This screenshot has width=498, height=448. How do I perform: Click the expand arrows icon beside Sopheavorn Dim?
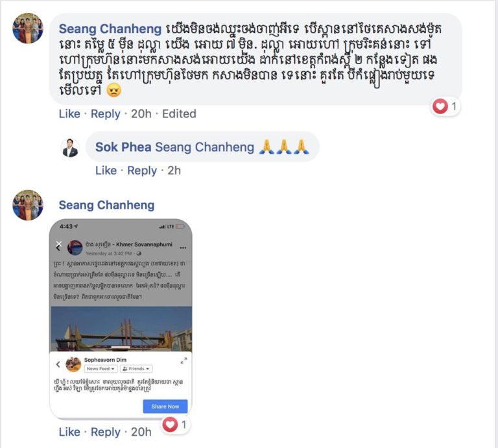184,360
